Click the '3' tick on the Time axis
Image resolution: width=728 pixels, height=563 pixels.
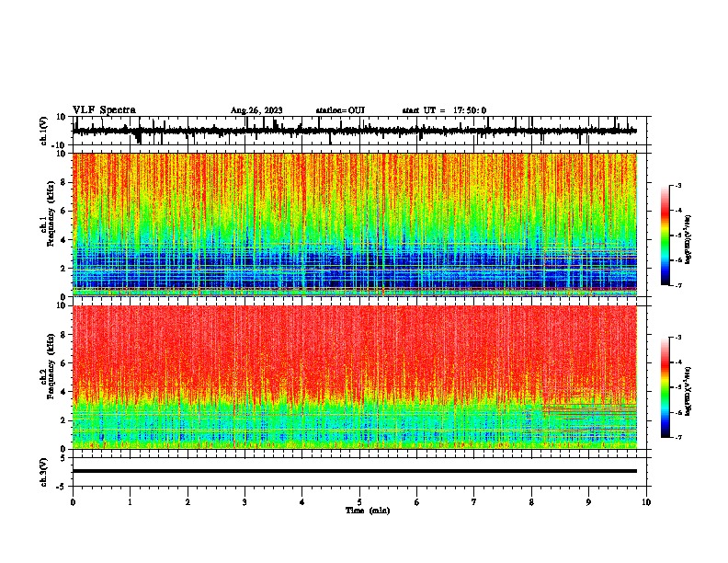245,502
